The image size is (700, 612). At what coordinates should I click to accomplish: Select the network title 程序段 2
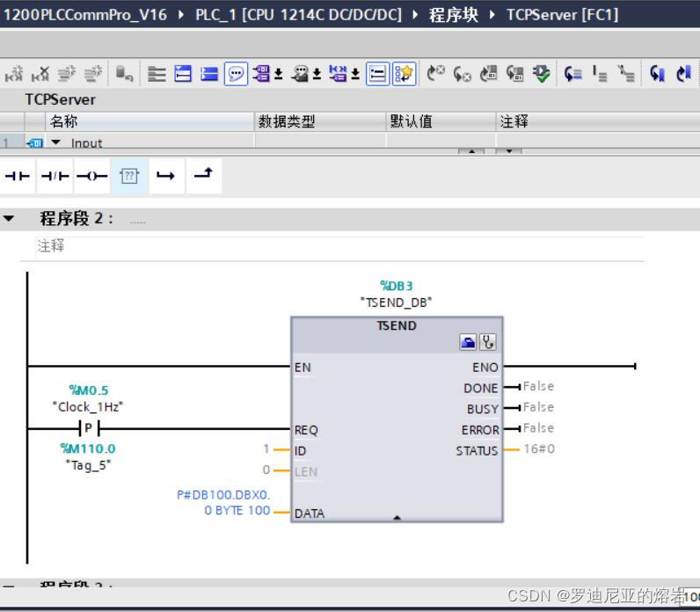click(77, 219)
